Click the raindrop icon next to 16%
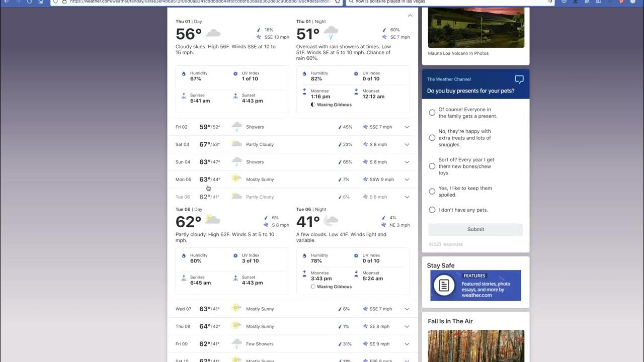Image resolution: width=644 pixels, height=362 pixels. [x=259, y=30]
